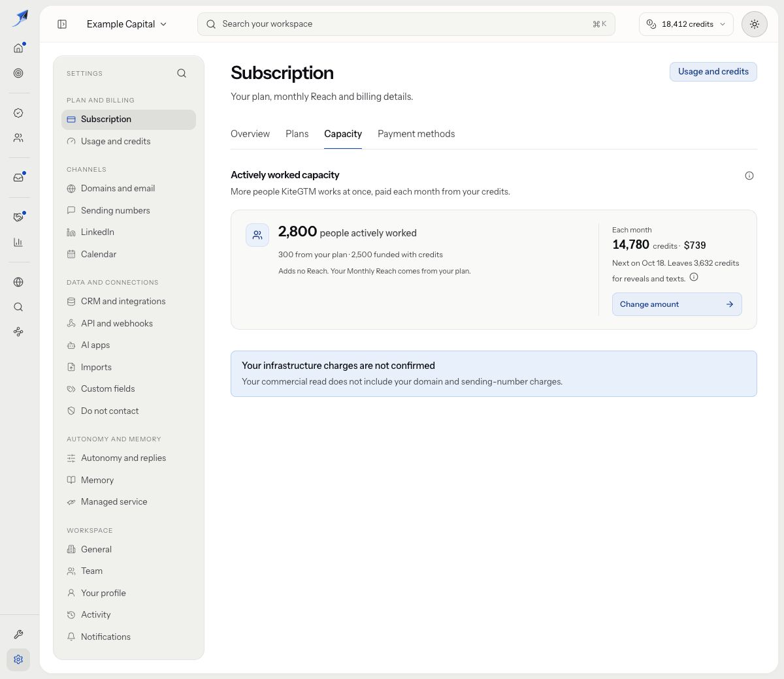This screenshot has width=784, height=679.
Task: Open Autonomy and replies settings
Action: point(129,458)
